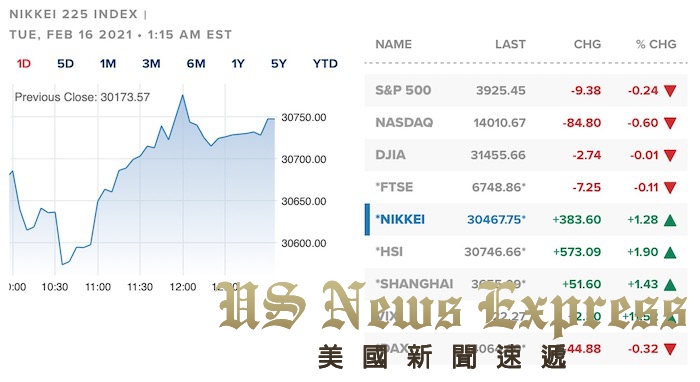This screenshot has height=382, width=700.
Task: Click the peak point on Nikkei chart
Action: tap(183, 96)
